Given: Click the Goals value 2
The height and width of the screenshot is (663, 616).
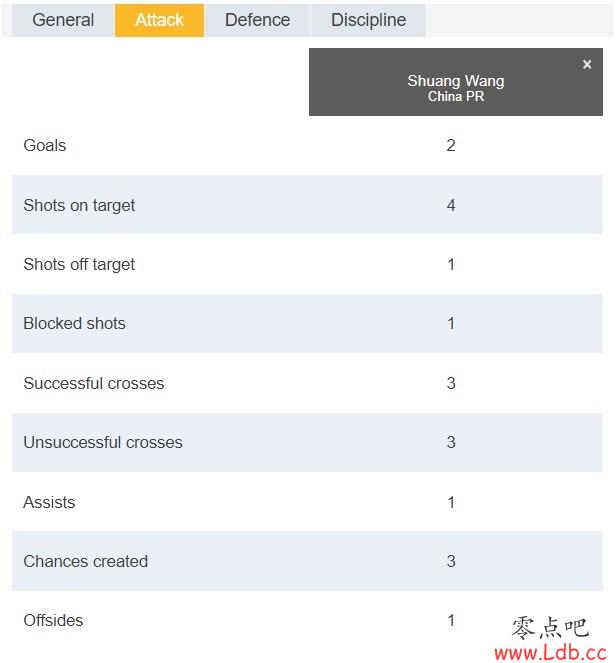Looking at the screenshot, I should [x=451, y=145].
